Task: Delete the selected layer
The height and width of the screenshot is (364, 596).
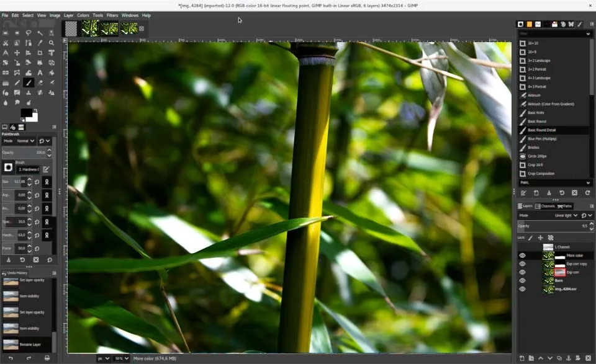Action: coord(588,358)
